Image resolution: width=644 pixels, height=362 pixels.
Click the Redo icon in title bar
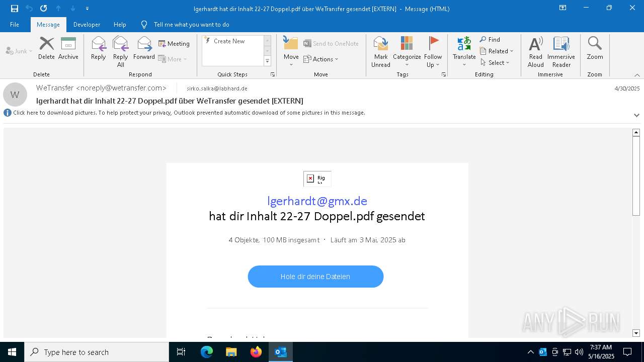click(44, 9)
